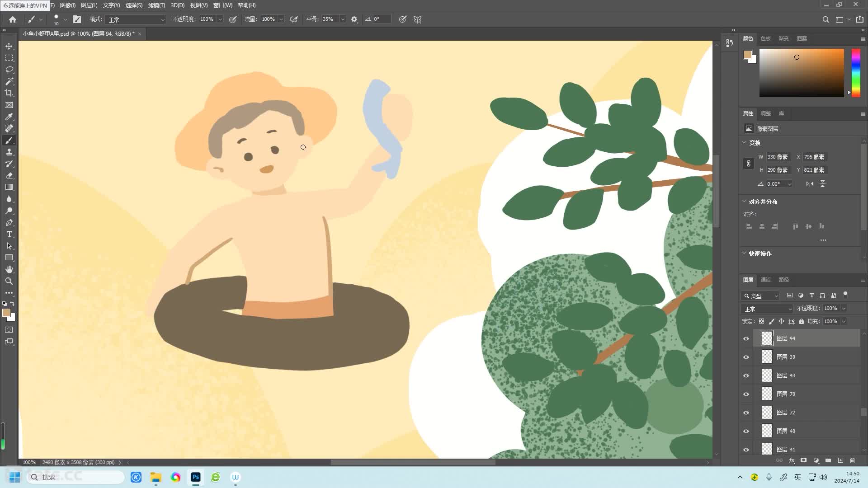Select the Frame tool
868x488 pixels.
tap(9, 105)
